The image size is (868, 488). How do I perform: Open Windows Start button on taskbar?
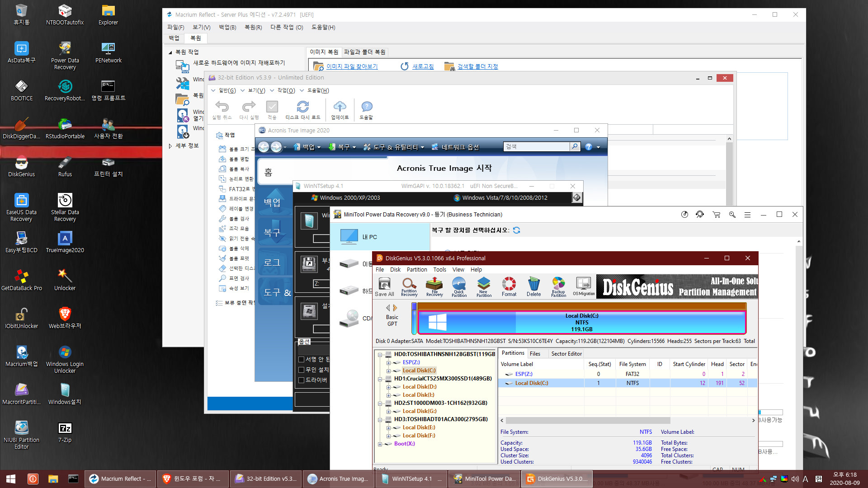tap(11, 479)
